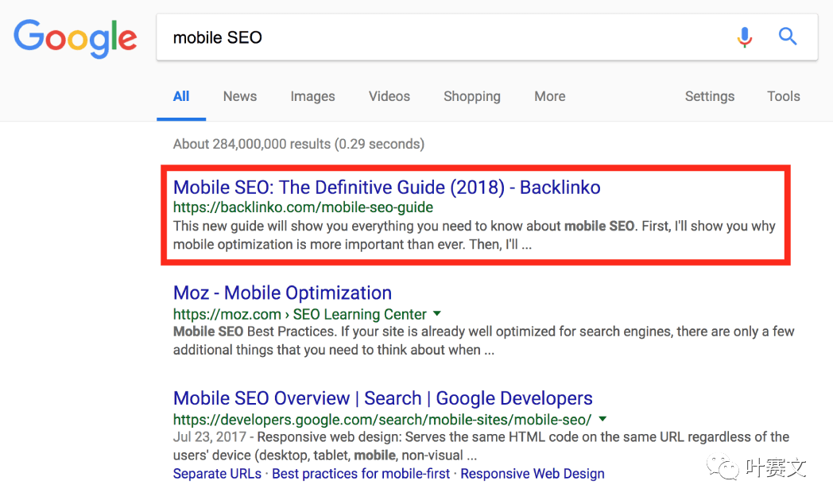This screenshot has width=833, height=504.
Task: Click the Moz Mobile SEO Best Practices snippet
Action: click(483, 341)
